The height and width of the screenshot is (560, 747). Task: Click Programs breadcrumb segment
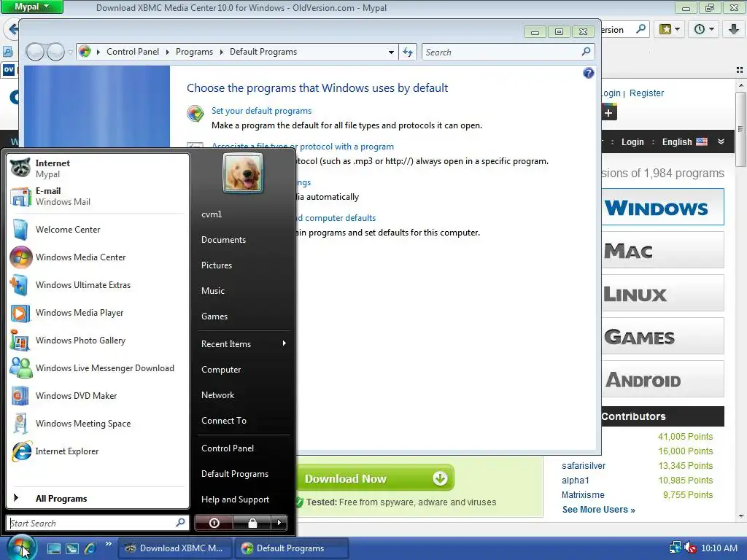[194, 52]
